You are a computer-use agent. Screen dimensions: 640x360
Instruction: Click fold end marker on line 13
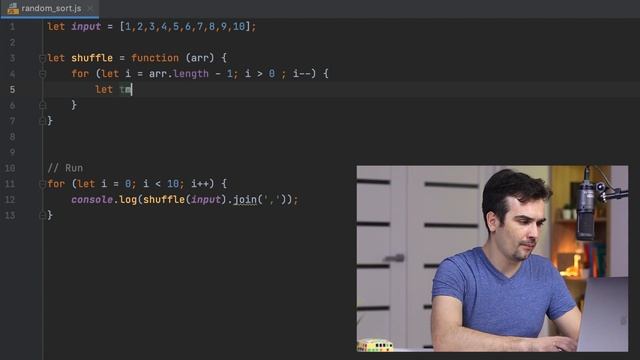pos(42,216)
